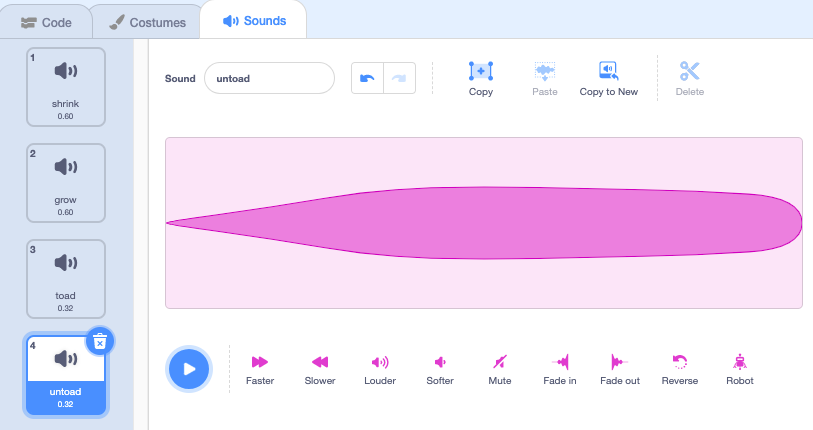The image size is (813, 430).
Task: Select the untoad sound thumbnail
Action: point(66,375)
